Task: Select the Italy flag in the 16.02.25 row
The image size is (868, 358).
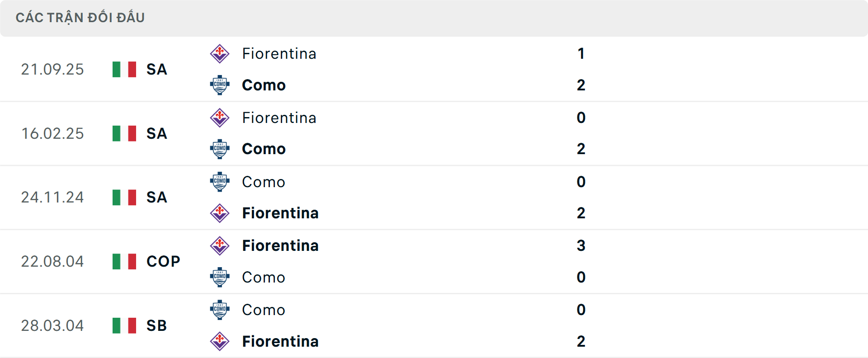Action: [x=124, y=133]
